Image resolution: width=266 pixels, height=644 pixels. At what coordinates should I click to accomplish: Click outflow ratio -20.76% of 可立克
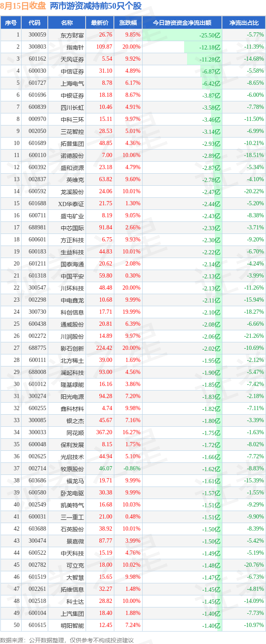click(x=254, y=565)
